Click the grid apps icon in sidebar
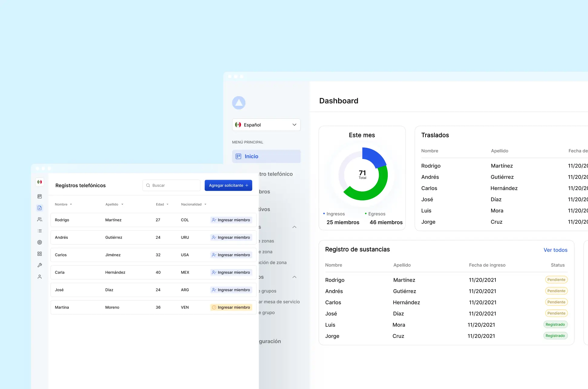 pyautogui.click(x=39, y=254)
